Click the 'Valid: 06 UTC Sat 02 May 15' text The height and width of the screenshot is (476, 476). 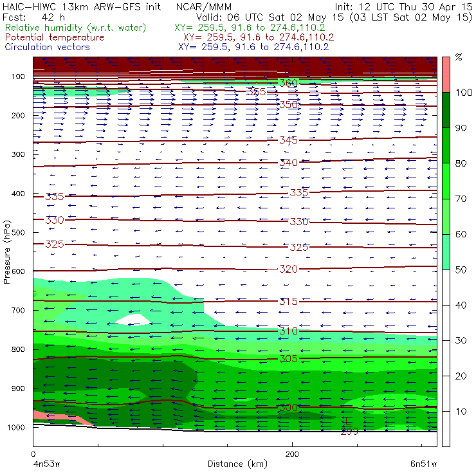(271, 17)
